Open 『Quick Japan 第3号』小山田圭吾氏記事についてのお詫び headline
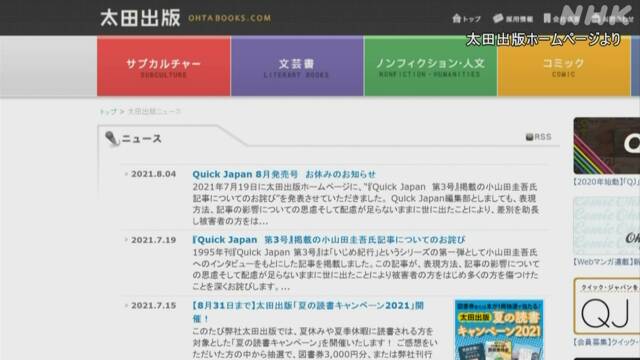Image resolution: width=640 pixels, height=360 pixels. click(x=329, y=240)
